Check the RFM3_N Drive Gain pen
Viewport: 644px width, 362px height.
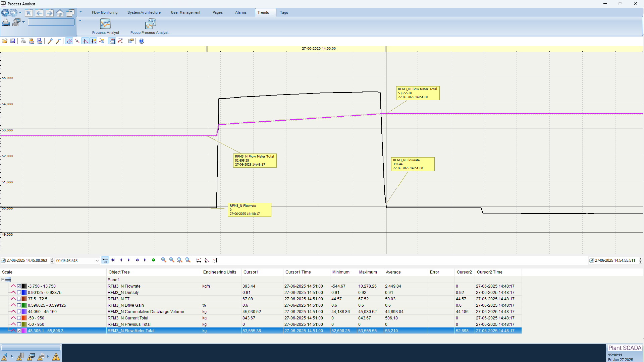tap(19, 305)
